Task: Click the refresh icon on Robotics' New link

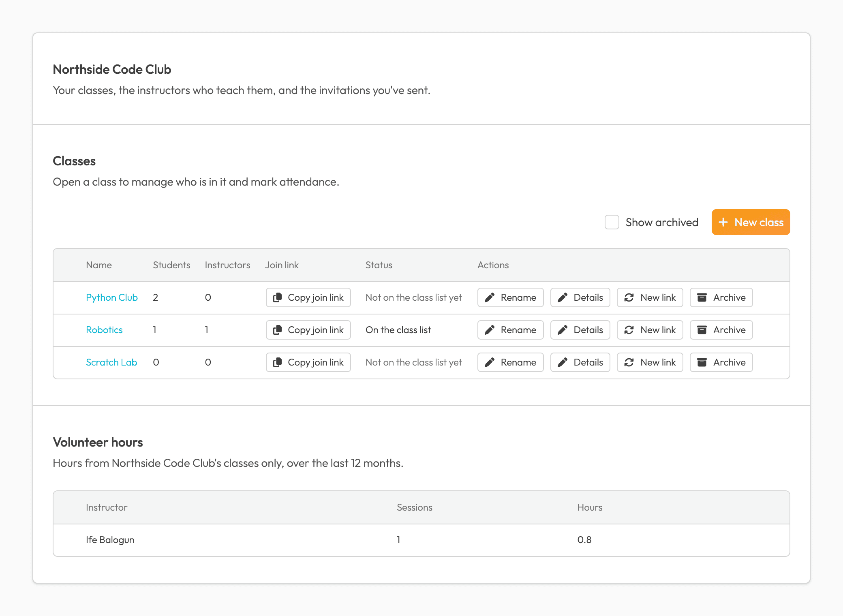Action: (629, 330)
